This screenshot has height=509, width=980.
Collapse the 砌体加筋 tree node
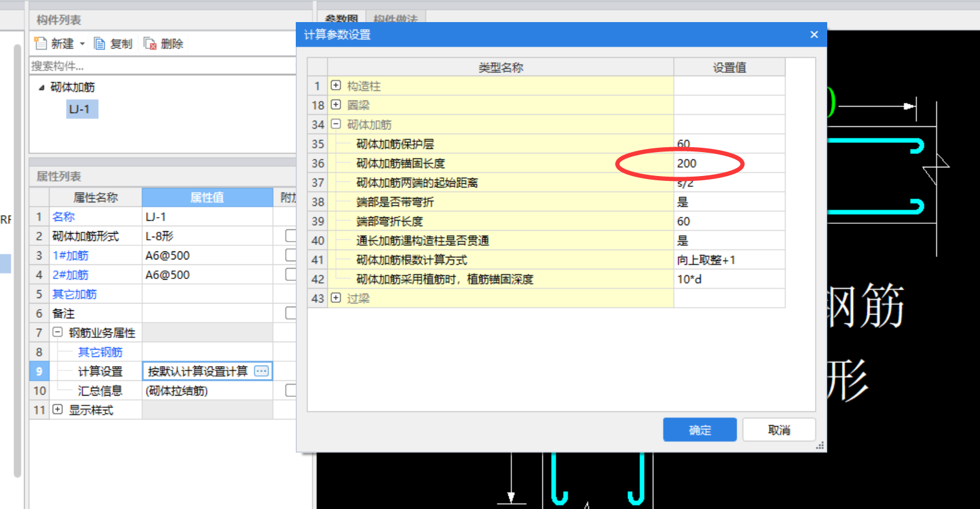pos(41,88)
